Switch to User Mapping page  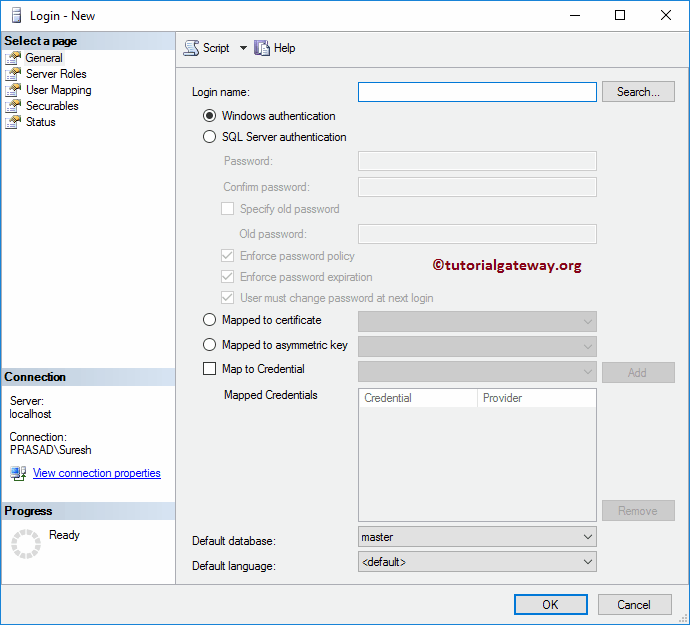pos(59,90)
